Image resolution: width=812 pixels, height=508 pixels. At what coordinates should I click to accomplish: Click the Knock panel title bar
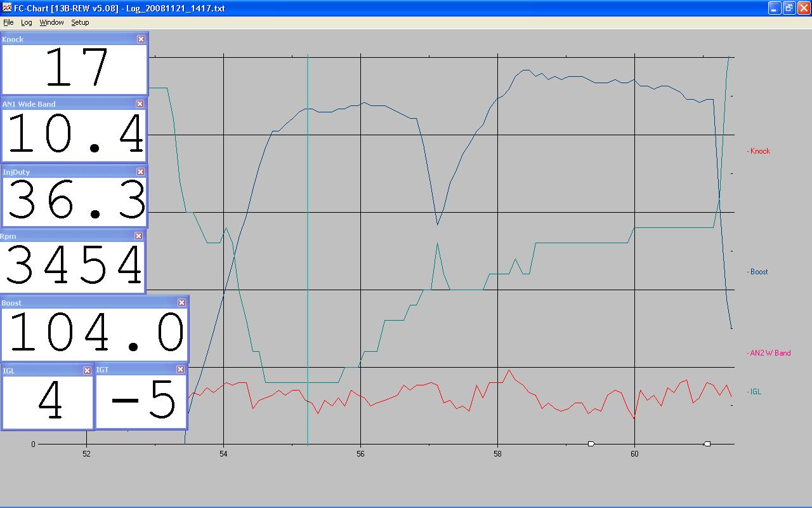pyautogui.click(x=69, y=39)
